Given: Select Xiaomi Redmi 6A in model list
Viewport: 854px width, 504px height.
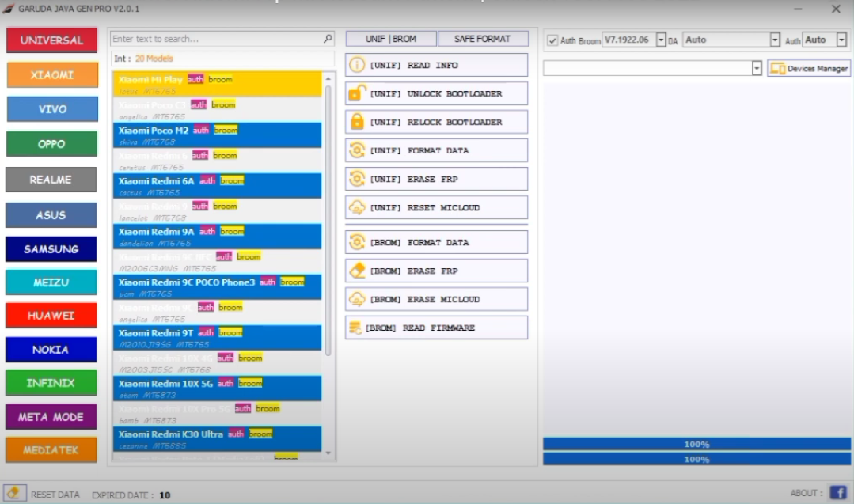Looking at the screenshot, I should [x=218, y=186].
